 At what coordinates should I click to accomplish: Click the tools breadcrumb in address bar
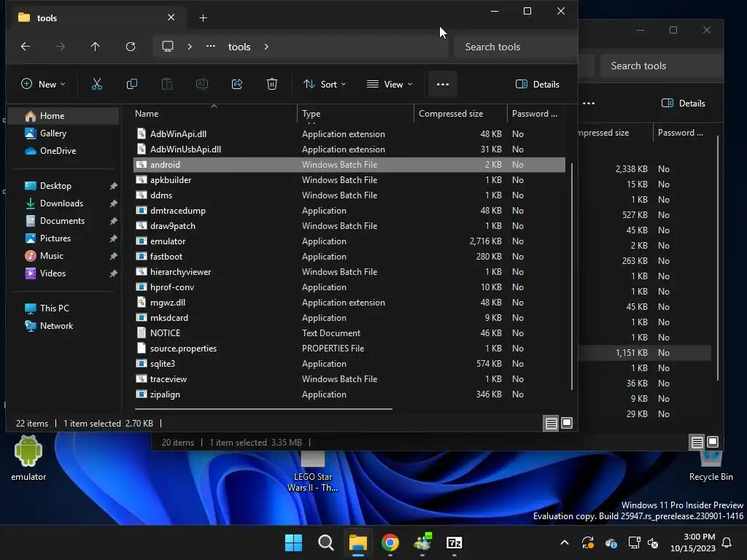tap(239, 47)
